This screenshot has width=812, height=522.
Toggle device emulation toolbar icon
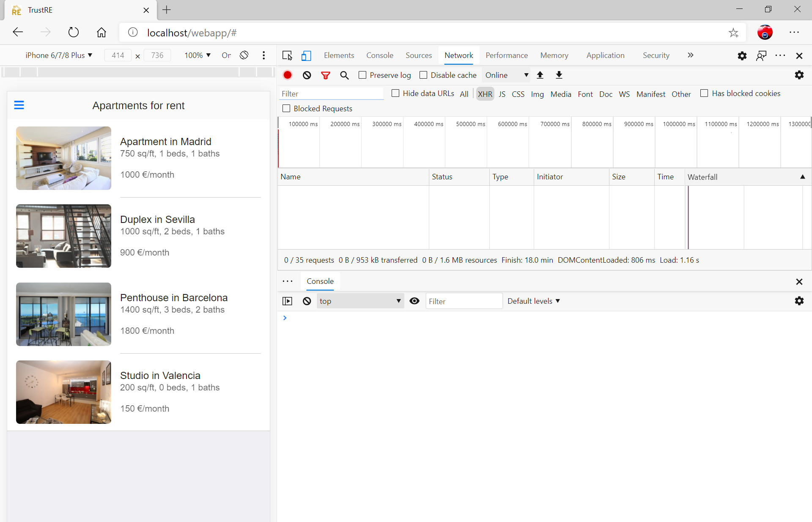coord(306,55)
